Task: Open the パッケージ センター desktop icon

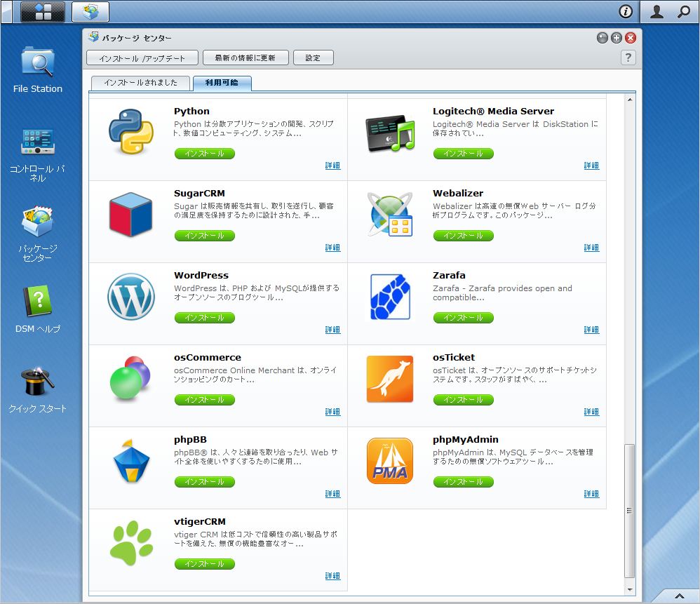Action: (37, 234)
